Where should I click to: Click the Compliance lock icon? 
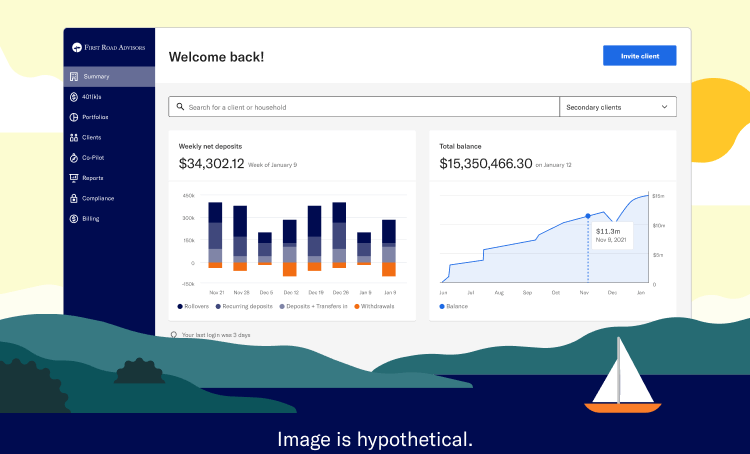pos(74,199)
